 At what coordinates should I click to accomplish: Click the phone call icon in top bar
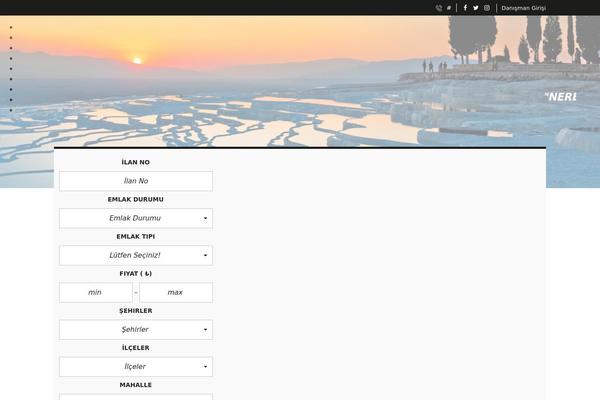click(439, 8)
